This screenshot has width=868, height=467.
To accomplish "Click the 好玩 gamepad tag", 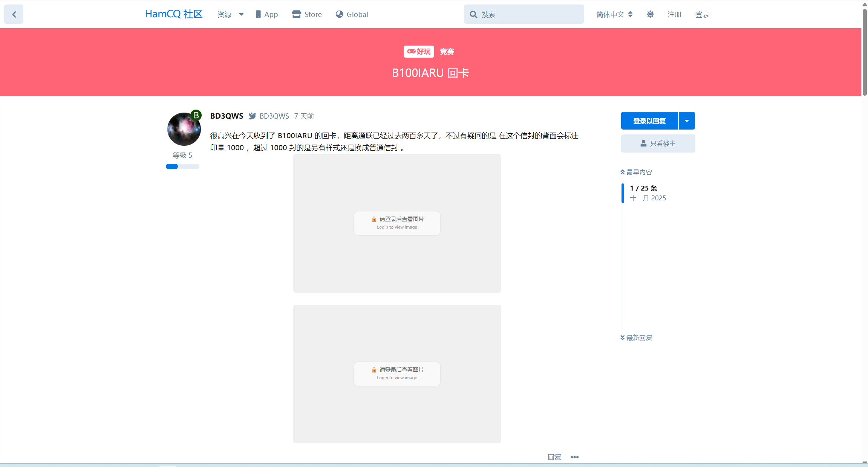I will coord(419,52).
